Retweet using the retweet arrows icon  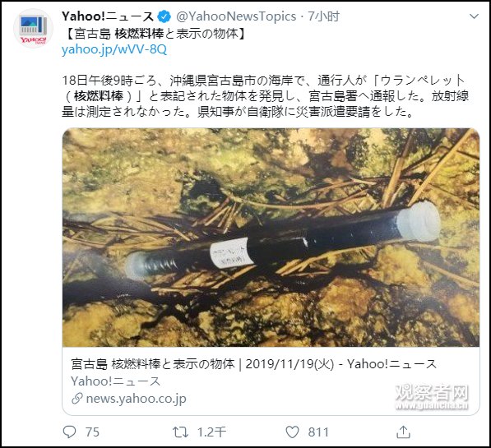181,432
